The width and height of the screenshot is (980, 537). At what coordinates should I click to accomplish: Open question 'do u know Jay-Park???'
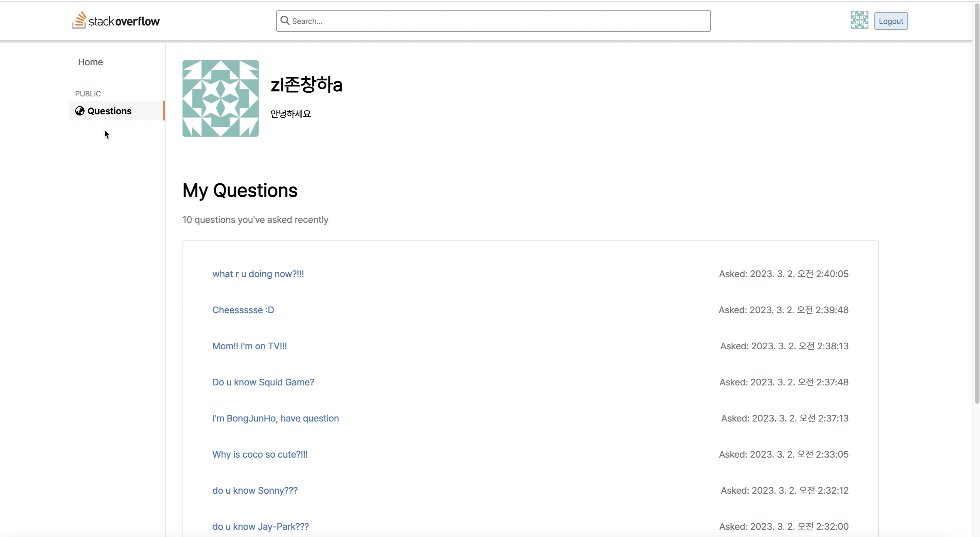pos(260,526)
